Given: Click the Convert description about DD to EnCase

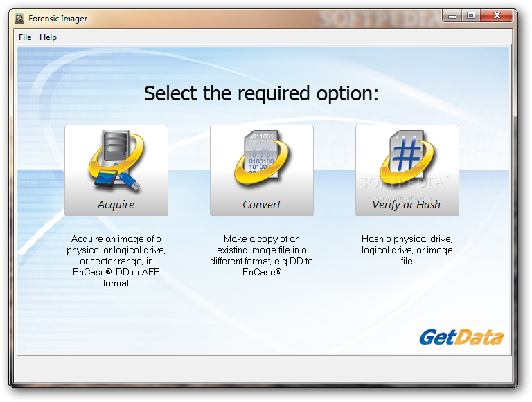Looking at the screenshot, I should click(262, 255).
